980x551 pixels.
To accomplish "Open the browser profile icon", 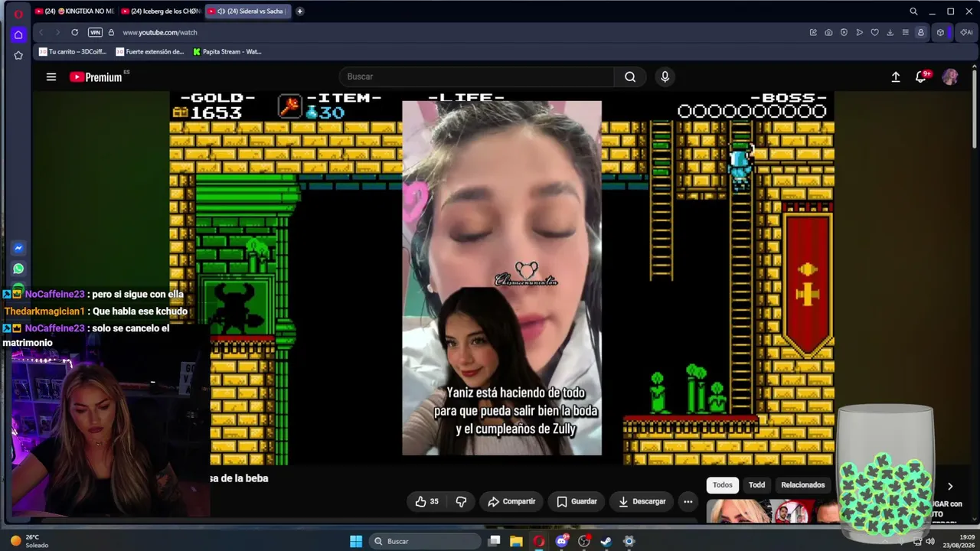I will coord(921,32).
